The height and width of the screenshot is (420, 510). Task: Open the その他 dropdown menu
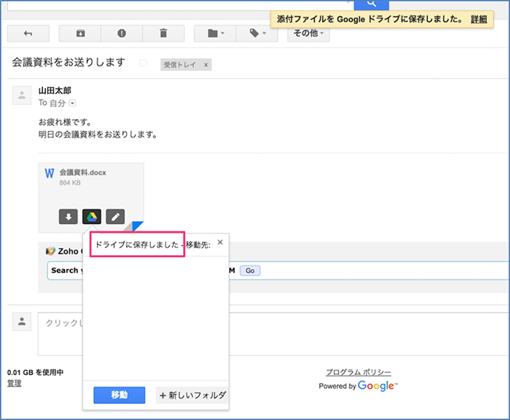coord(308,33)
